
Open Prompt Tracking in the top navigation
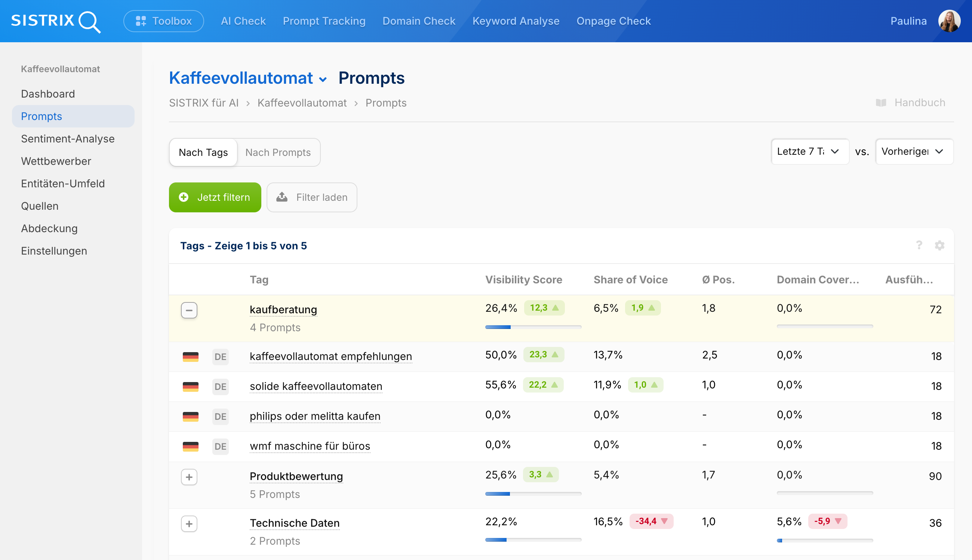click(x=324, y=21)
